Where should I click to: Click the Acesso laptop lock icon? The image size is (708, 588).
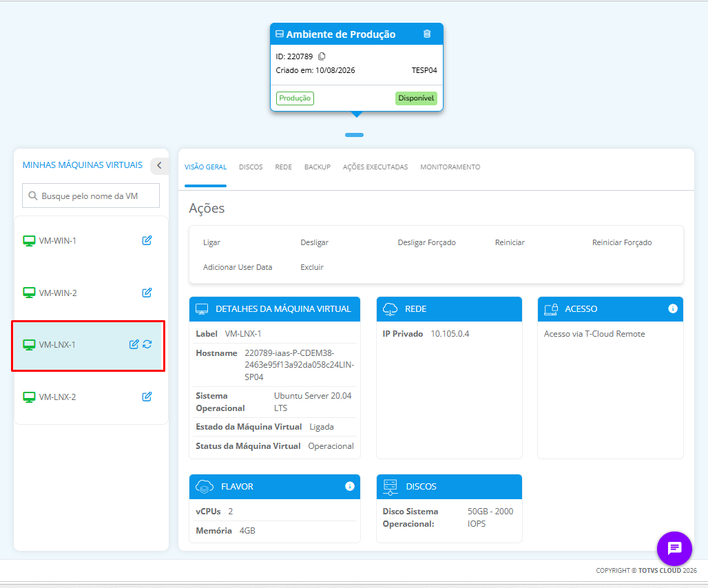click(x=551, y=309)
